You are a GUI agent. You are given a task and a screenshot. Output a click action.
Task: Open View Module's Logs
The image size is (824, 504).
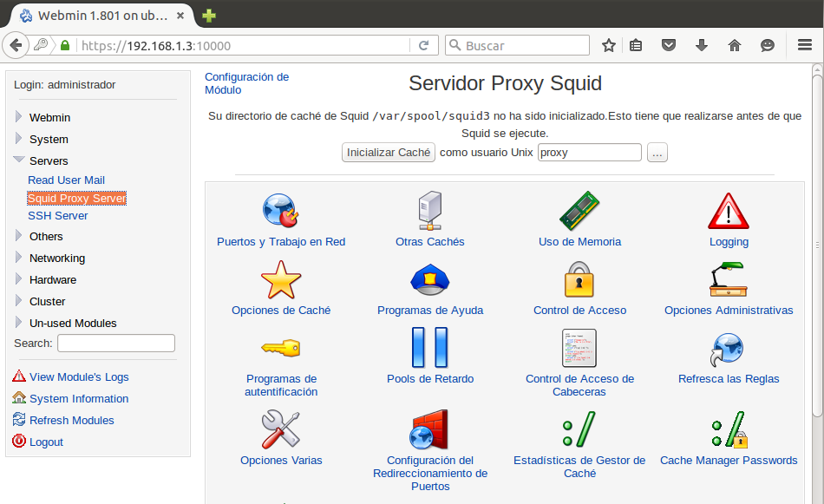click(x=79, y=376)
